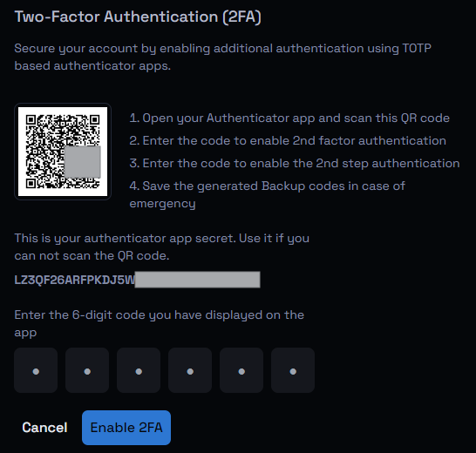Click step 3 about 2nd step authentication
This screenshot has width=476, height=453.
295,164
